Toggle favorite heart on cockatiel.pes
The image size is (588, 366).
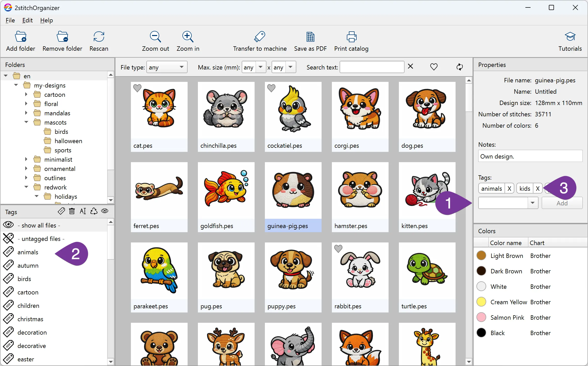pyautogui.click(x=271, y=88)
